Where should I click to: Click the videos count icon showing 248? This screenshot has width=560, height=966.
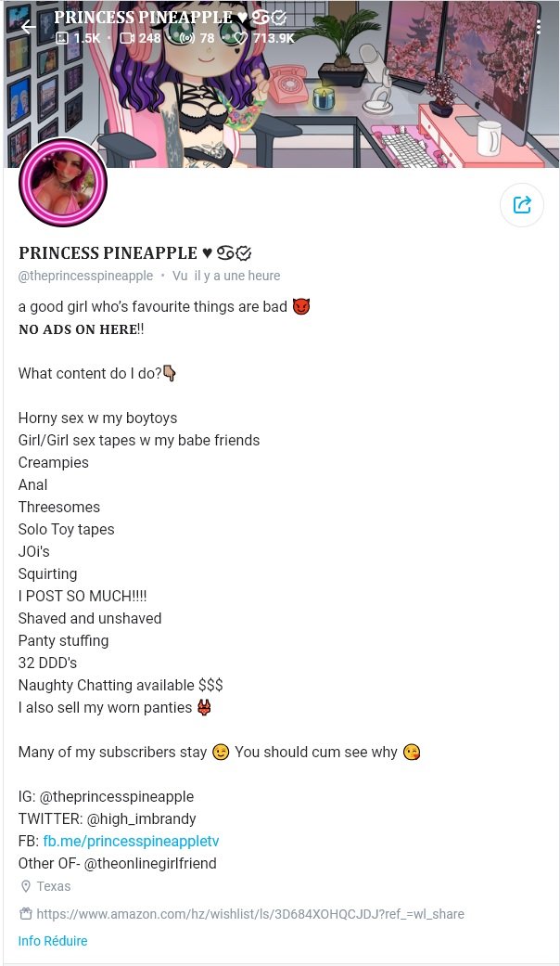pyautogui.click(x=126, y=38)
